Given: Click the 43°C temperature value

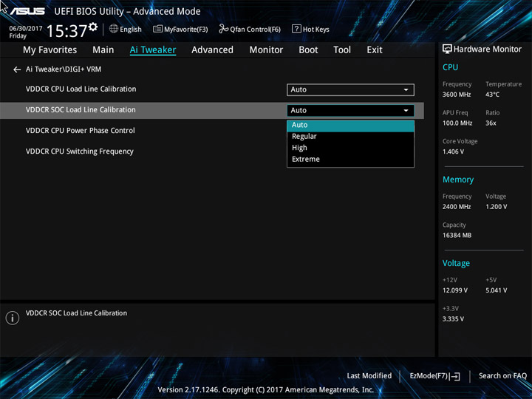Looking at the screenshot, I should pos(492,95).
